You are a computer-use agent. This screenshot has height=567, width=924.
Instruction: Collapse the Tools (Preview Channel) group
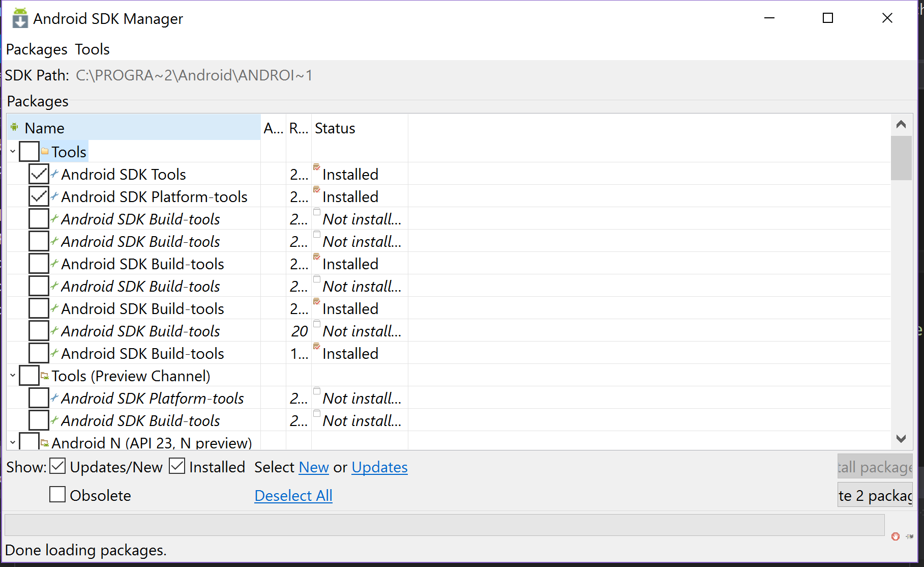[x=13, y=376]
